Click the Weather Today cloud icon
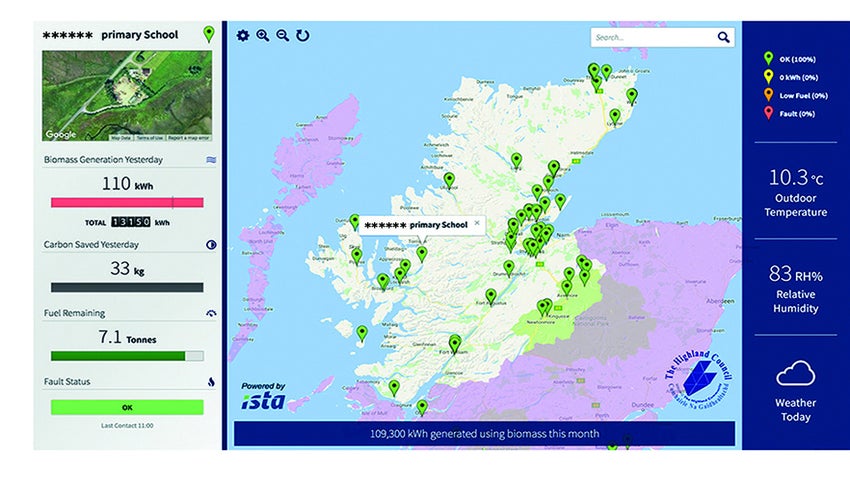The height and width of the screenshot is (486, 850). click(x=795, y=373)
